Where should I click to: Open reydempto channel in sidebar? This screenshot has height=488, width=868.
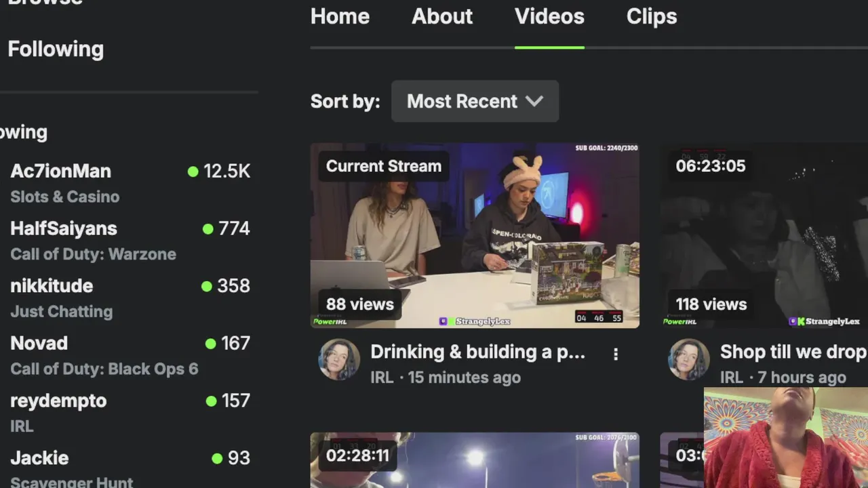(58, 401)
